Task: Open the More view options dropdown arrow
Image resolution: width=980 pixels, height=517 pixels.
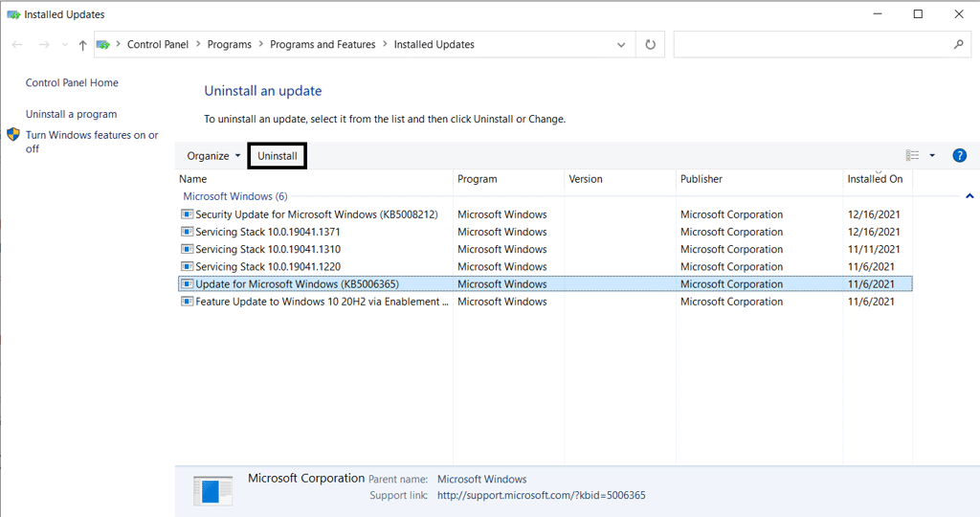Action: tap(932, 156)
